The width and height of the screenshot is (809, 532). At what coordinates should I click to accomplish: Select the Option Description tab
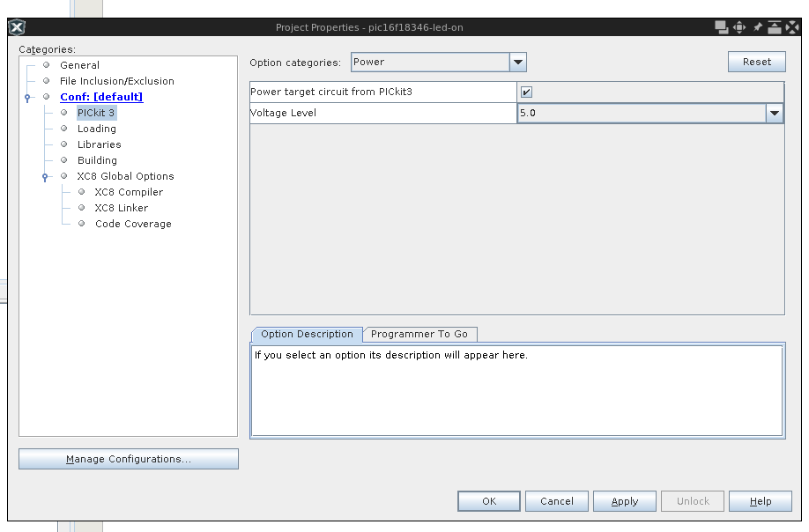tap(307, 335)
